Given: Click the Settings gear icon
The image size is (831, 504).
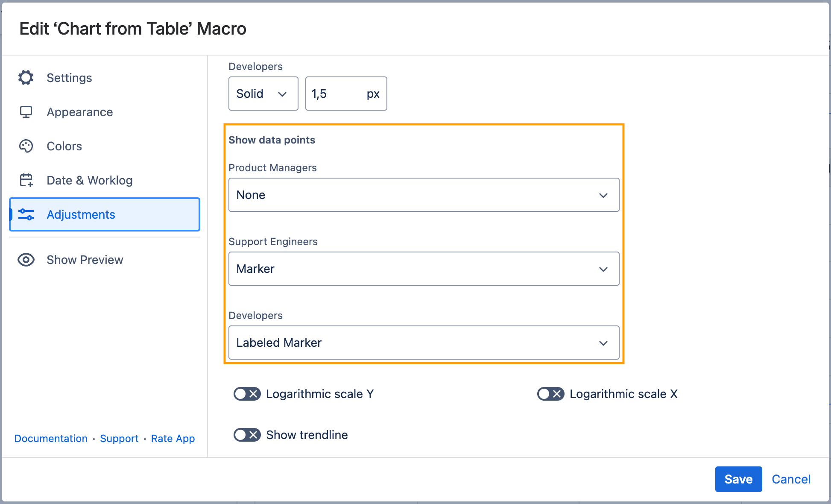Looking at the screenshot, I should point(26,78).
